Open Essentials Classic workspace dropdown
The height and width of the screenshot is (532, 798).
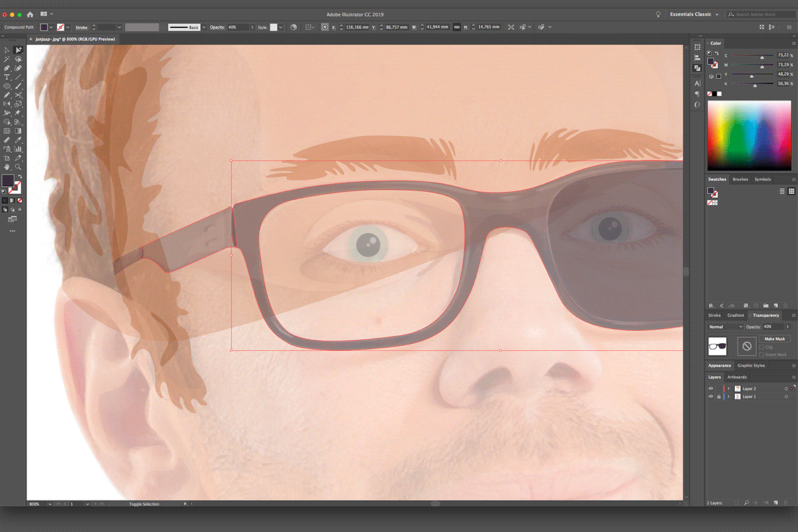(x=696, y=14)
